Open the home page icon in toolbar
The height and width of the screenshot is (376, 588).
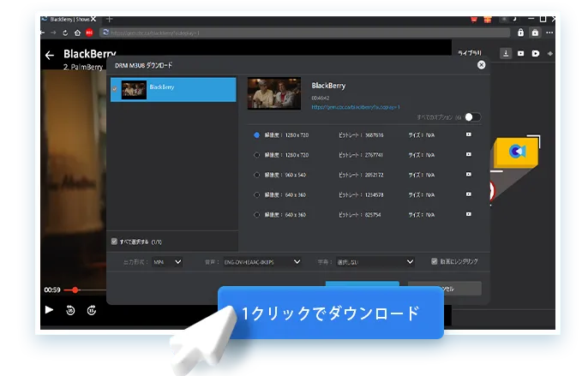(x=77, y=33)
